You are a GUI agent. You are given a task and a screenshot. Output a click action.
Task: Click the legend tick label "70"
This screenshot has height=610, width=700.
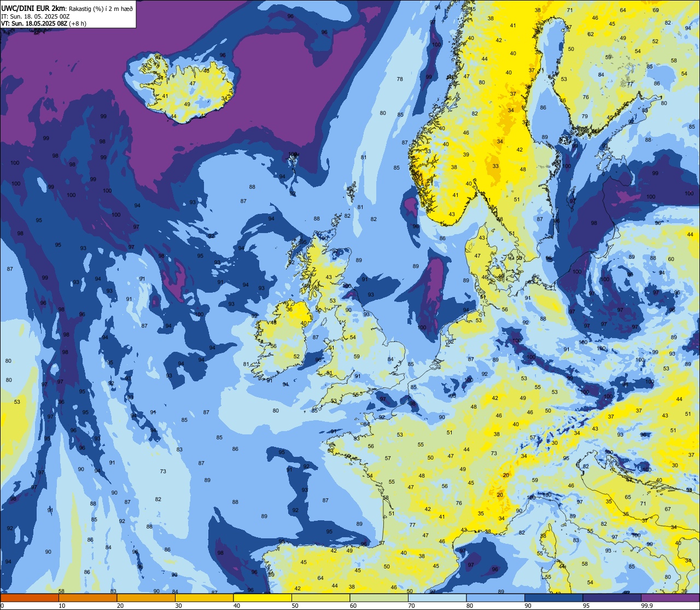coord(411,606)
